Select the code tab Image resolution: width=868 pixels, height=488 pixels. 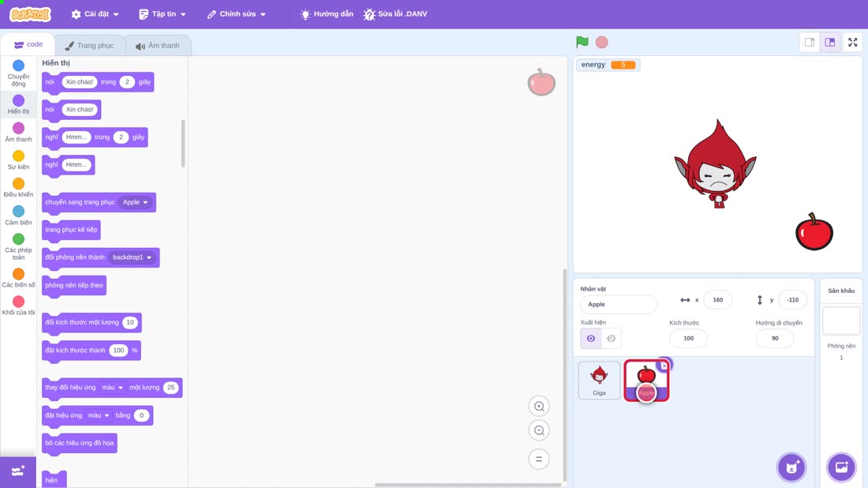click(28, 45)
